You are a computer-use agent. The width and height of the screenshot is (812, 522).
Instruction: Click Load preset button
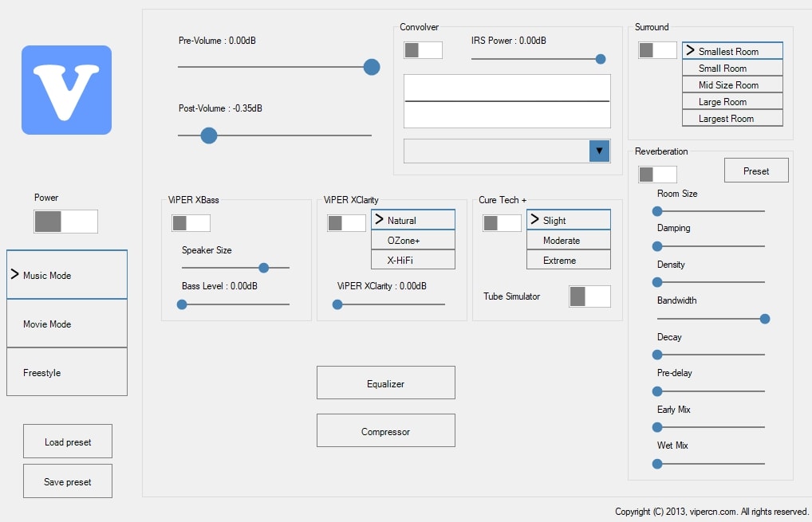tap(67, 442)
